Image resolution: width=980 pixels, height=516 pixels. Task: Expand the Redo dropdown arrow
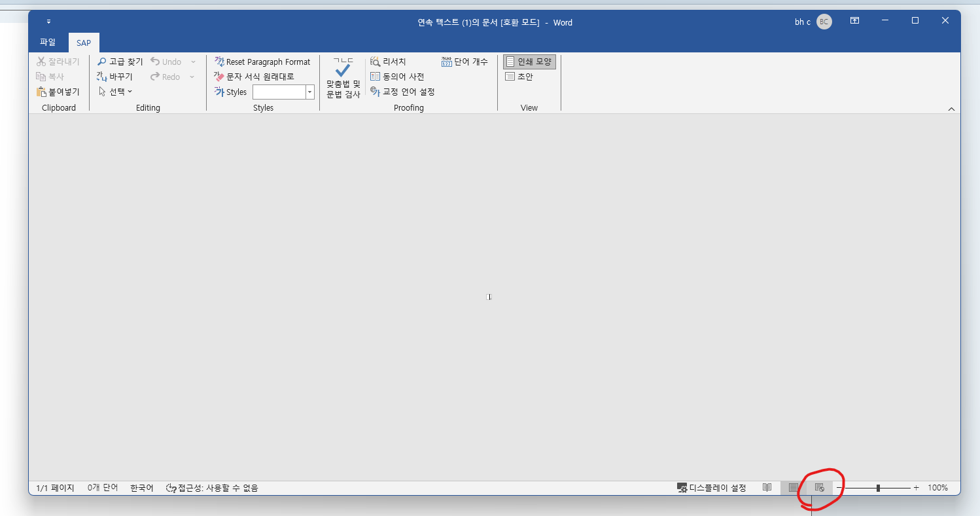(192, 77)
